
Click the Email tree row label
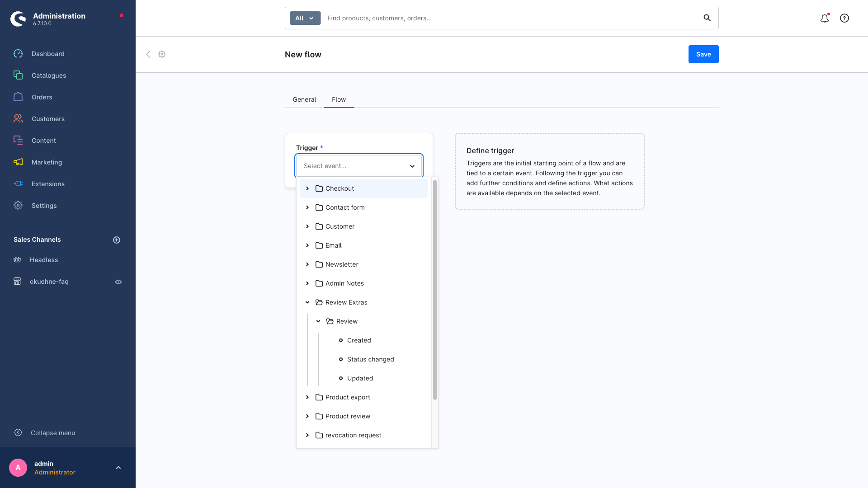[x=333, y=245]
